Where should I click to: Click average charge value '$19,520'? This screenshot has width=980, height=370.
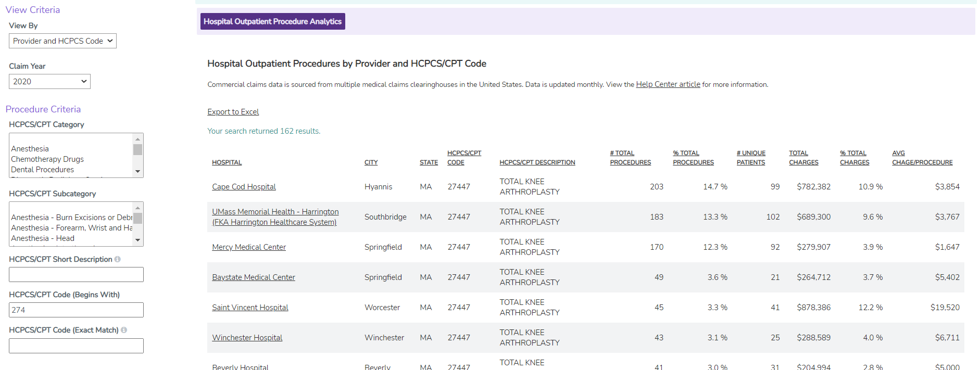point(945,308)
